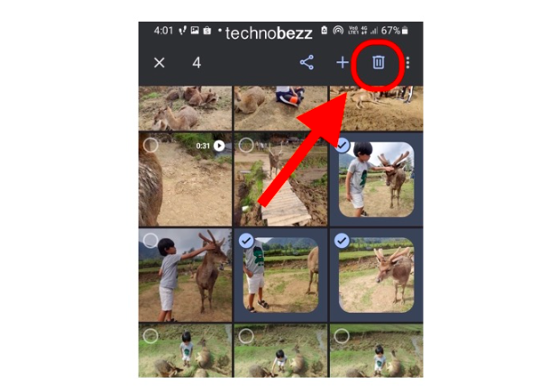Uncheck the boy petting deer photo
This screenshot has width=549, height=392.
[x=342, y=145]
